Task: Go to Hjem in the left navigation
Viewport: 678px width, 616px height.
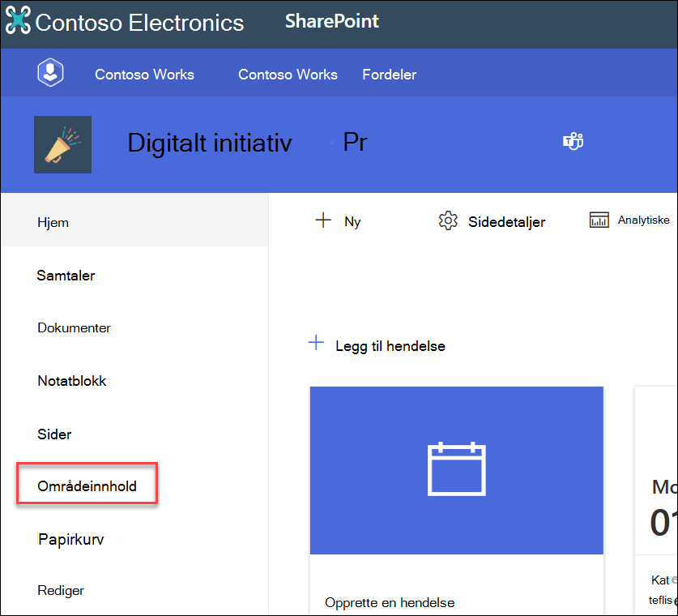Action: (134, 222)
